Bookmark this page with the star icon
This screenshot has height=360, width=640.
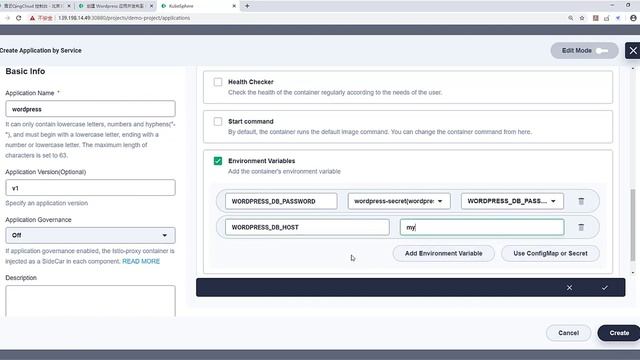(582, 18)
